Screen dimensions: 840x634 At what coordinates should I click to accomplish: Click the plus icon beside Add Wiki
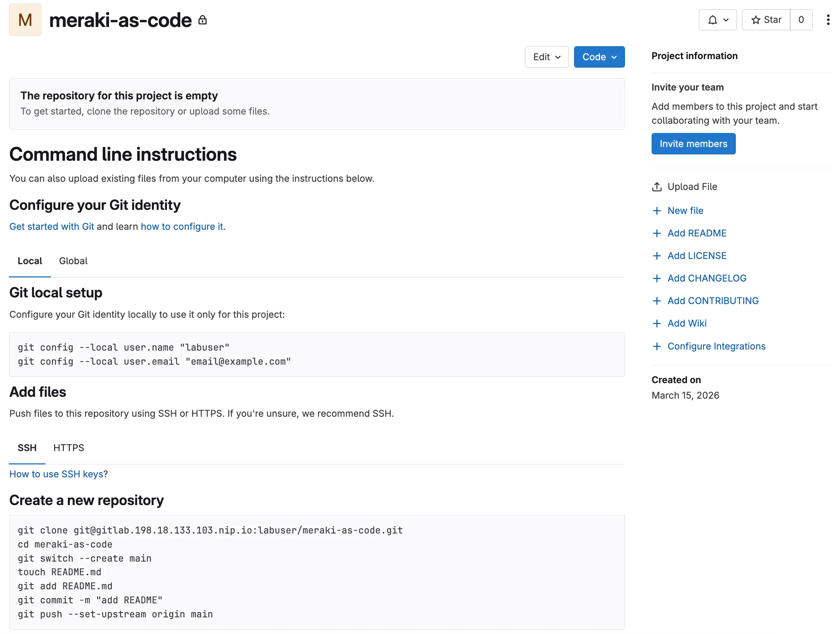point(656,323)
